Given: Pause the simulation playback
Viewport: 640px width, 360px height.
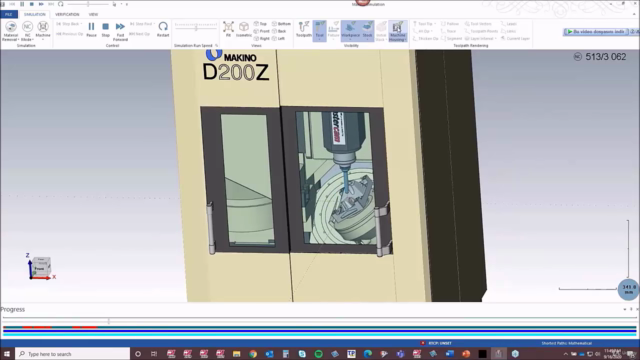Looking at the screenshot, I should 91,29.
